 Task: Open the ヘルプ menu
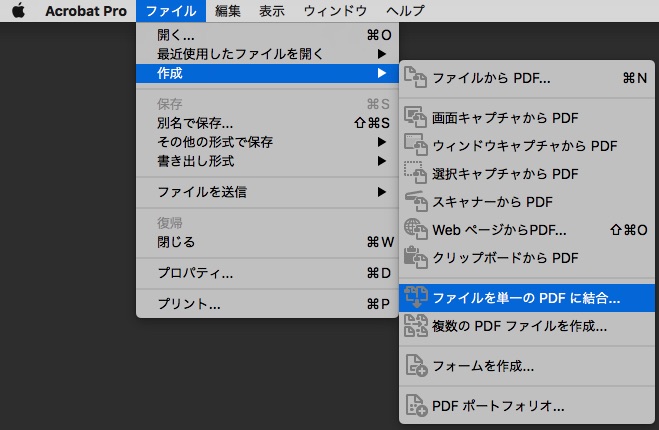click(405, 11)
